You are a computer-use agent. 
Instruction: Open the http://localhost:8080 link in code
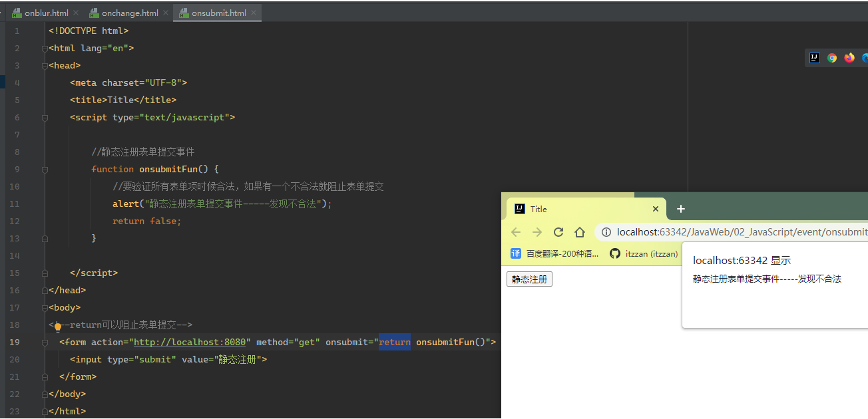(x=190, y=342)
